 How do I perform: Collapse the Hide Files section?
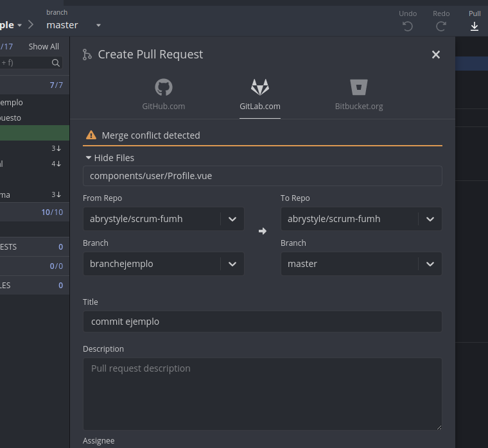(109, 158)
